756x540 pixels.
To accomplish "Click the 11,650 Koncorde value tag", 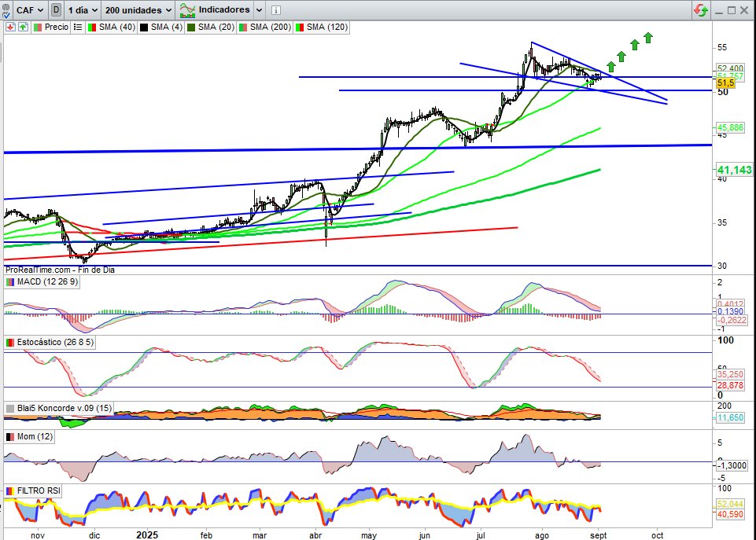I will pyautogui.click(x=731, y=417).
